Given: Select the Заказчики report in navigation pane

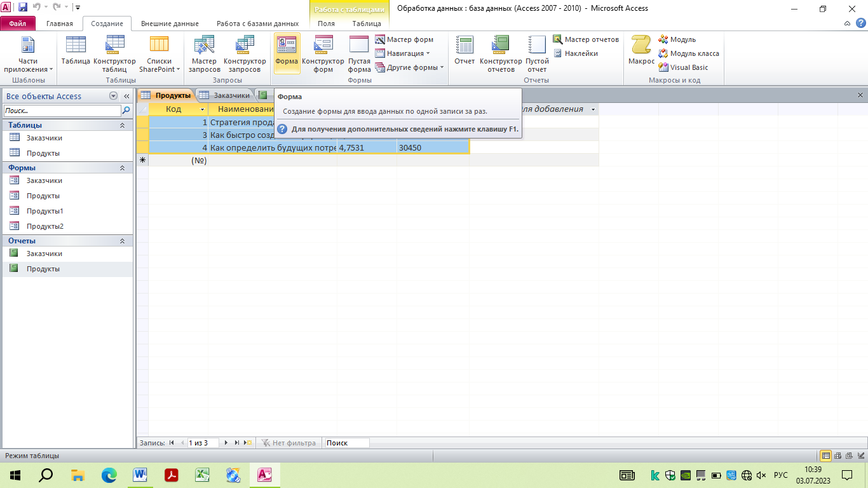Looking at the screenshot, I should pyautogui.click(x=67, y=254).
